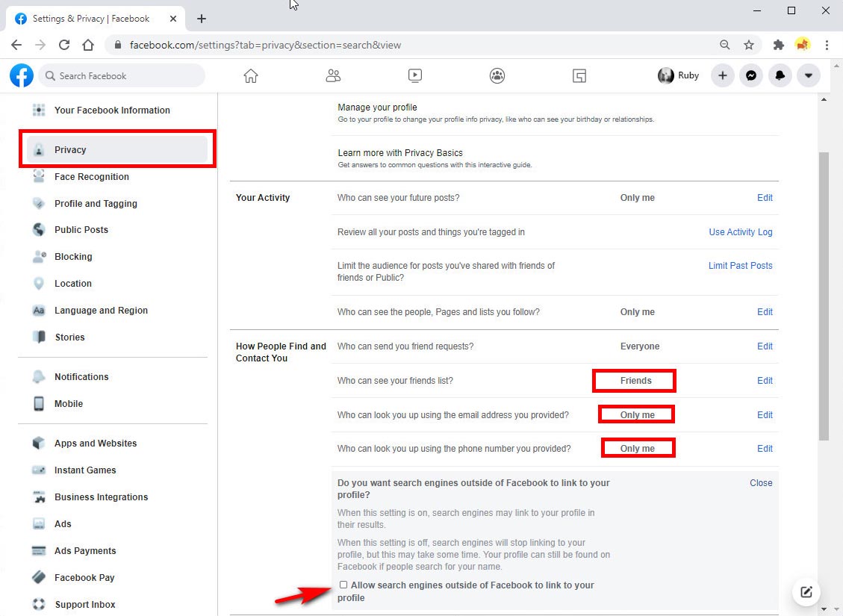Bookmark this page with the star icon
Screen dimensions: 843x616
click(x=749, y=45)
